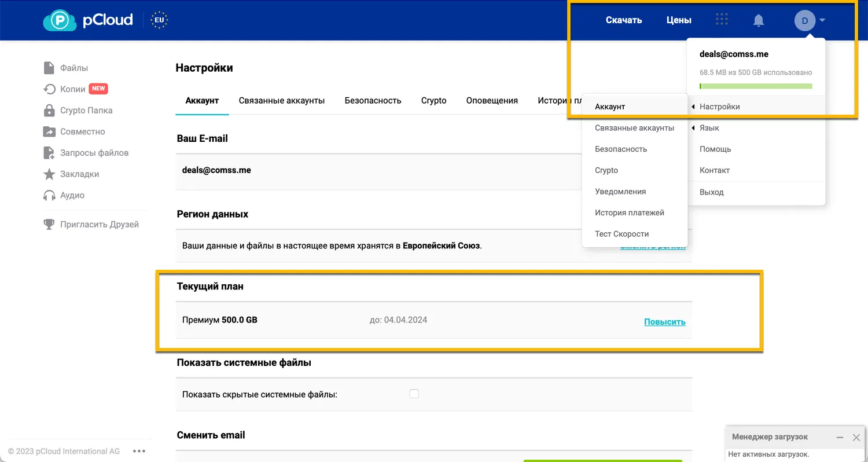
Task: Click the Пригласить Друзей trophy icon
Action: (x=49, y=224)
